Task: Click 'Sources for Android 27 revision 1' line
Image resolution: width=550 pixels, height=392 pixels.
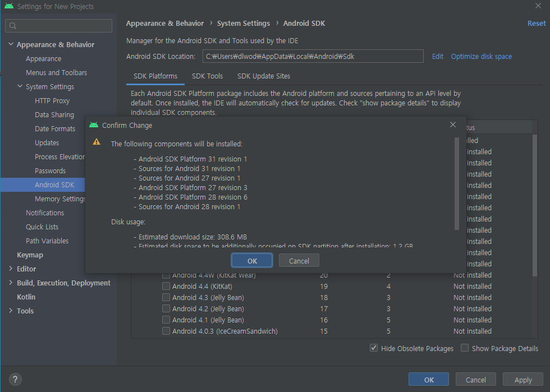Action: click(189, 178)
